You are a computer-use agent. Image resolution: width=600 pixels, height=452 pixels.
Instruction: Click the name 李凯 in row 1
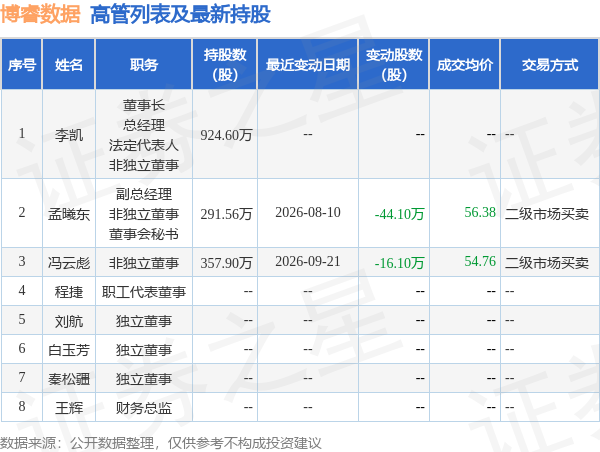(x=69, y=135)
